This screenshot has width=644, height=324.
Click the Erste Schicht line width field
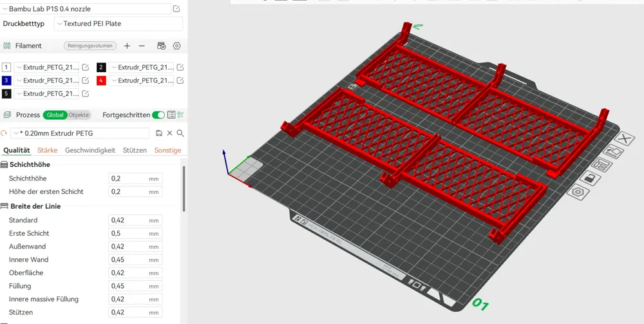click(x=135, y=234)
